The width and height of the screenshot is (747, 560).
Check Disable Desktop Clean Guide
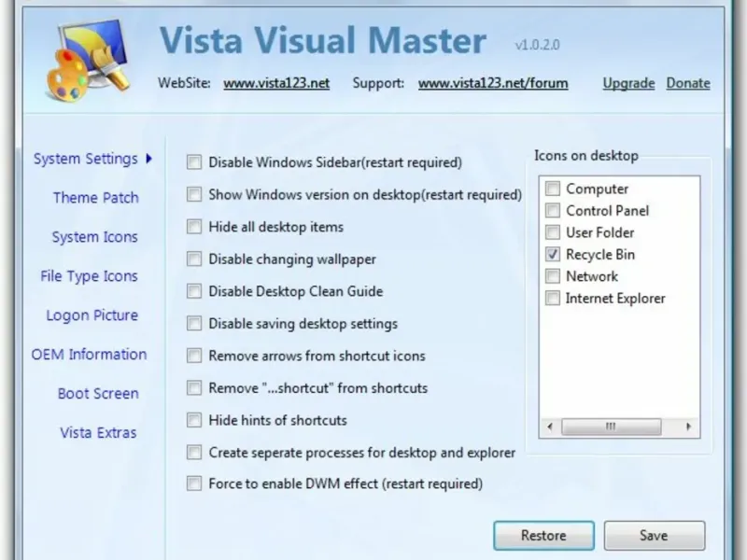(x=194, y=291)
